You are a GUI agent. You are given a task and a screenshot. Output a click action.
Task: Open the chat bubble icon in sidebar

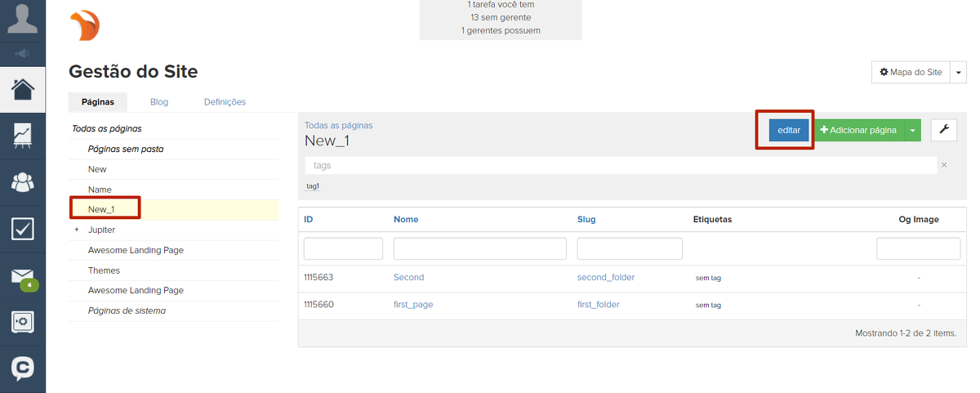(x=22, y=368)
